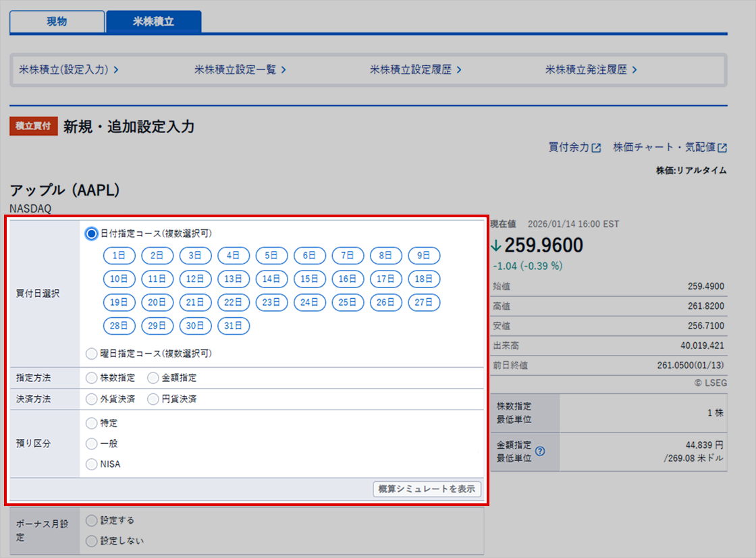
Task: Select NISA under 預り区分
Action: pos(91,464)
